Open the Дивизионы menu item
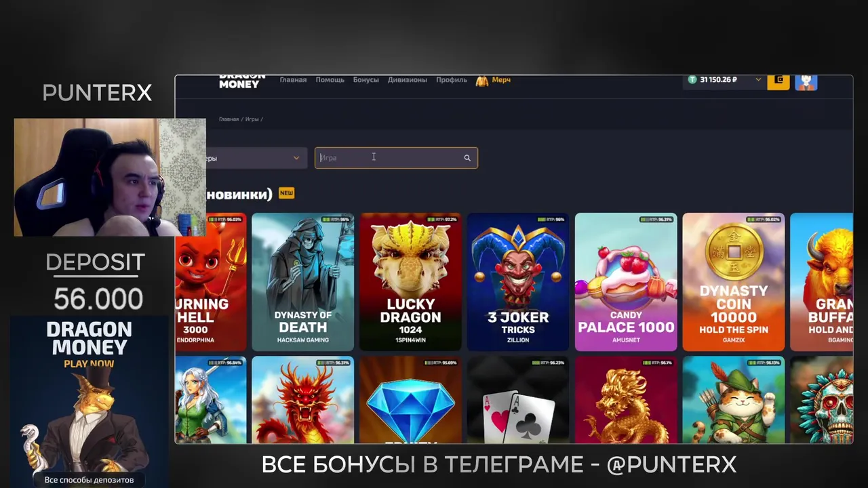The image size is (868, 488). pos(407,80)
